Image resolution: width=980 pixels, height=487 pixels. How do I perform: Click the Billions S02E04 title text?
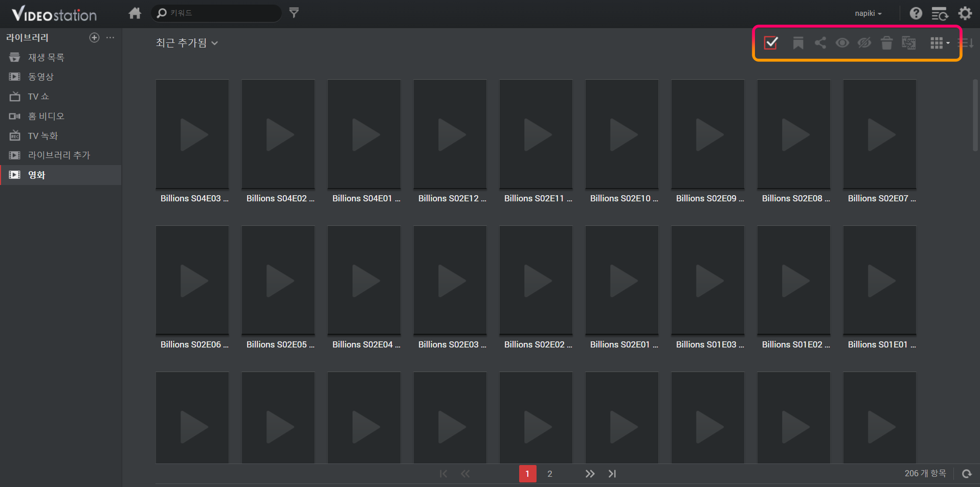click(366, 344)
